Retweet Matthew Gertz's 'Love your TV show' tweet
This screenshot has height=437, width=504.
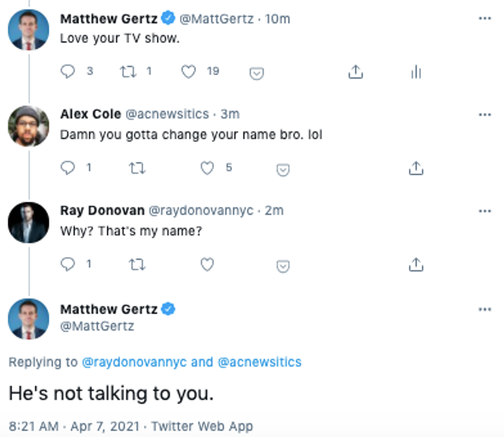click(x=128, y=72)
